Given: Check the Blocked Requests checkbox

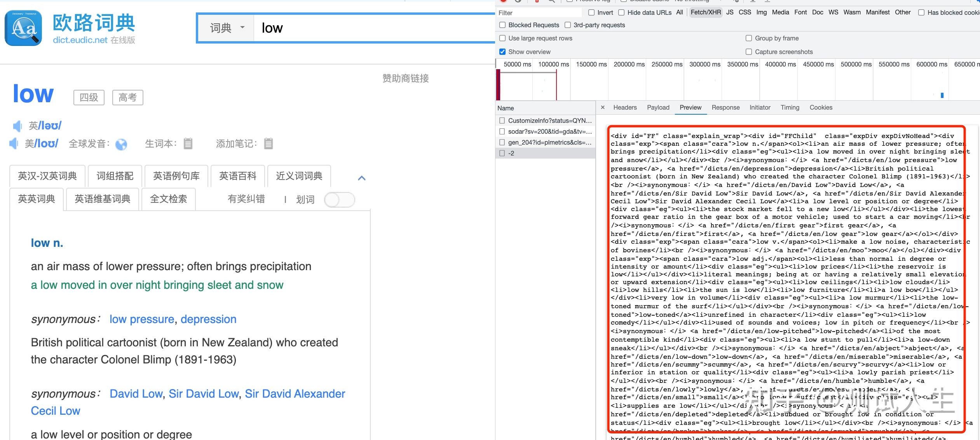Looking at the screenshot, I should click(502, 25).
